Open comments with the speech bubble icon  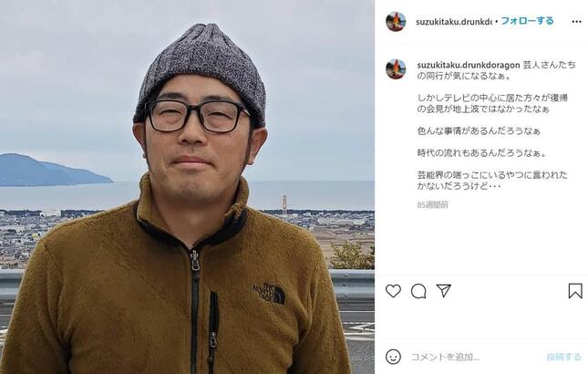click(418, 291)
